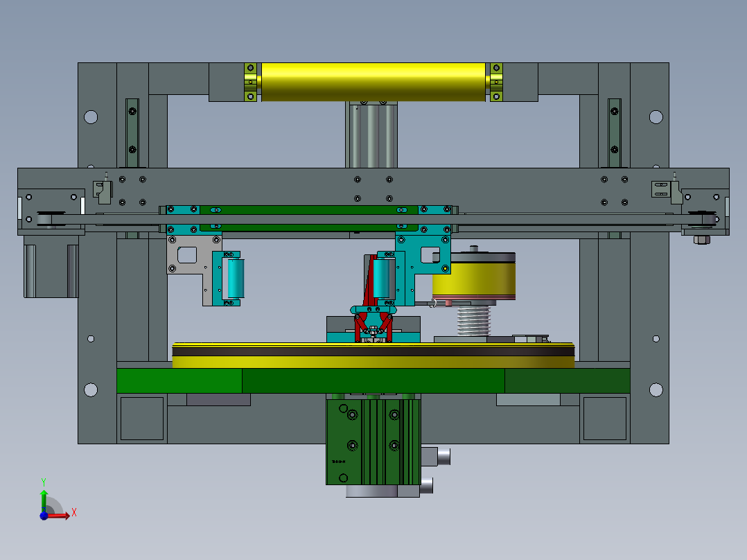This screenshot has width=747, height=560.
Task: Select the right belt pulley
Action: [x=703, y=219]
